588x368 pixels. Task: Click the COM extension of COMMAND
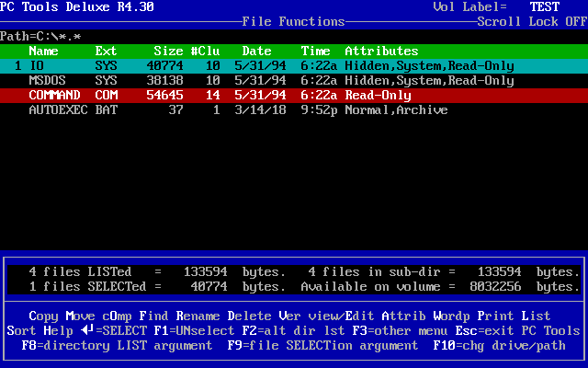click(107, 95)
